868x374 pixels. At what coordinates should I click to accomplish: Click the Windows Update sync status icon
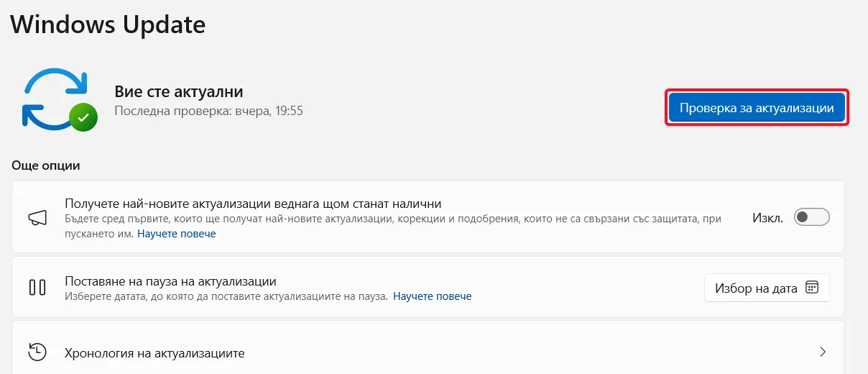[60, 99]
